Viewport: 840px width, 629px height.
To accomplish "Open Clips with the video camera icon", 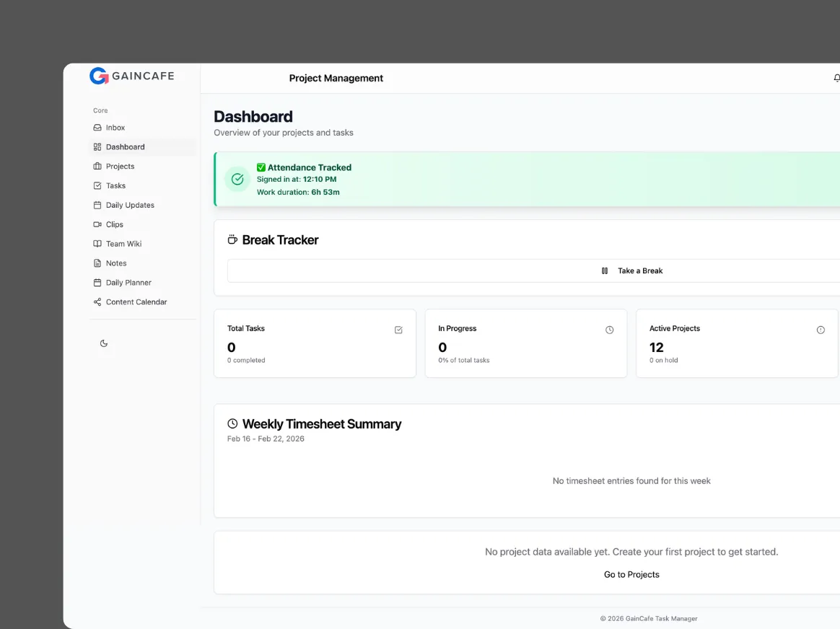I will coord(97,224).
